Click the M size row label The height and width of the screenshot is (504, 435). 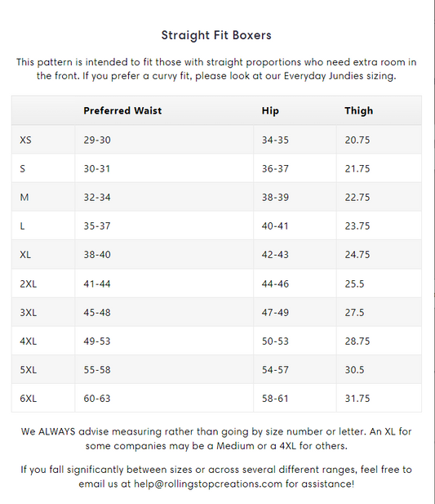[x=24, y=197]
